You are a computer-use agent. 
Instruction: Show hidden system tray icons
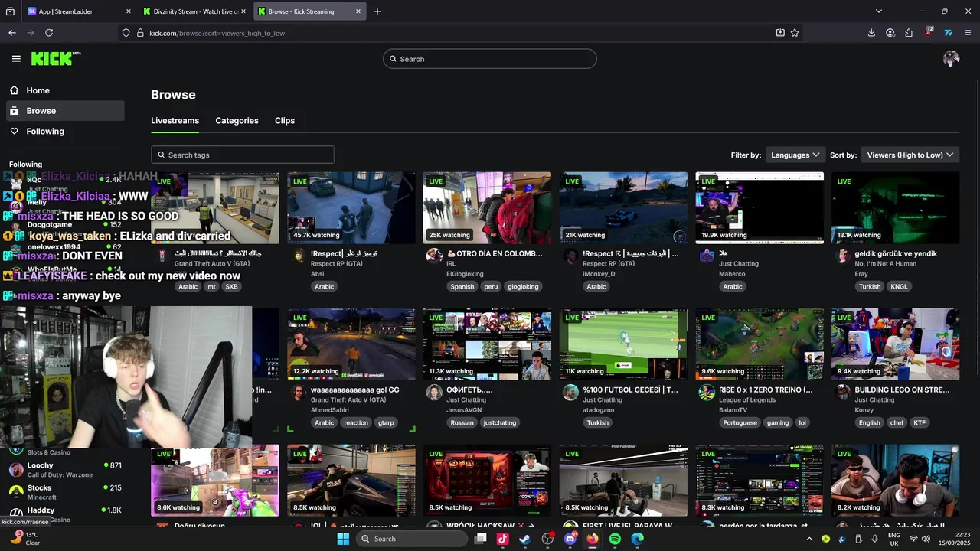(x=809, y=539)
